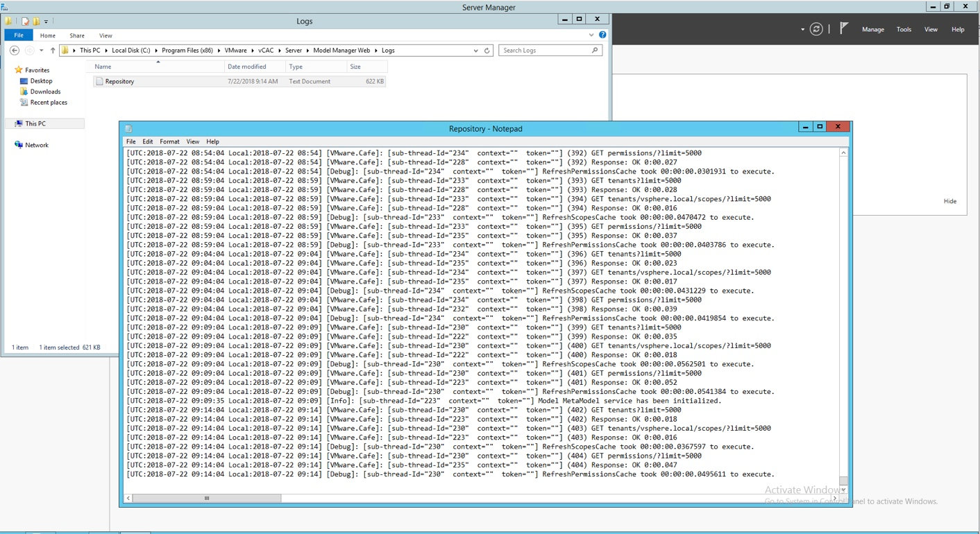Click the Notepad title bar icon

point(128,129)
